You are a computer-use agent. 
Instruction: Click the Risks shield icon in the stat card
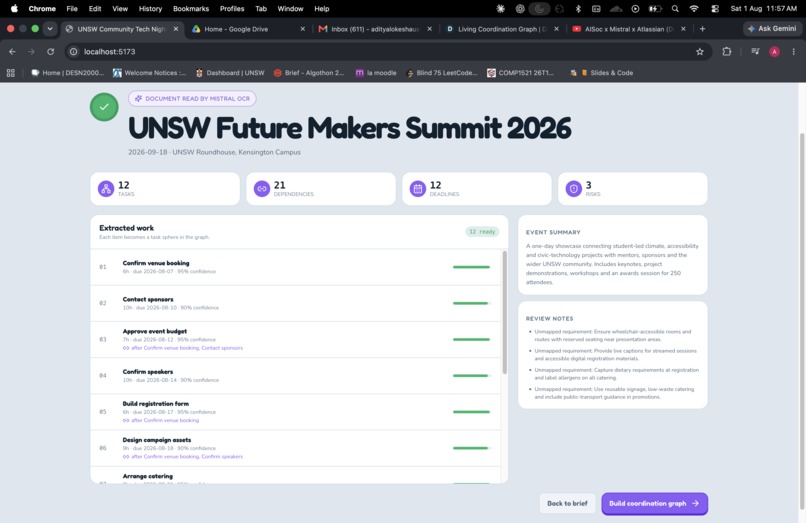point(574,189)
